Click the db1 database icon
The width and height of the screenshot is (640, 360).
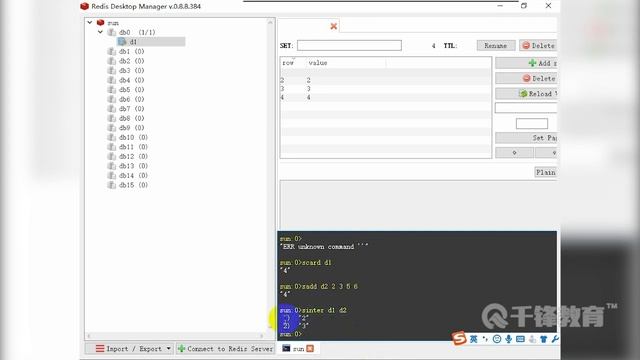(111, 51)
